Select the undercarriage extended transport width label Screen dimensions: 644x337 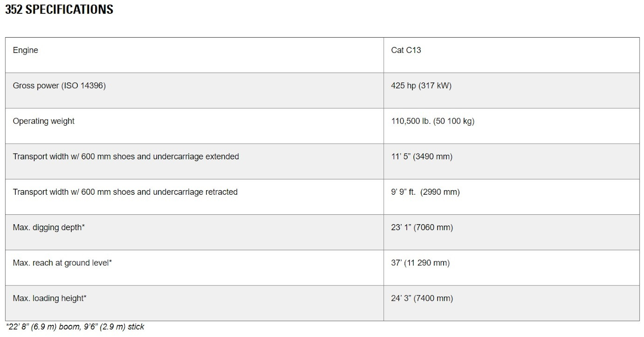[126, 156]
